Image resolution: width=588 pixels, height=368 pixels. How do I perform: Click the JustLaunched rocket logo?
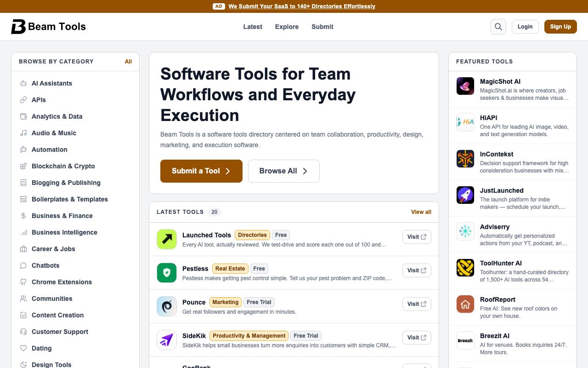[465, 195]
